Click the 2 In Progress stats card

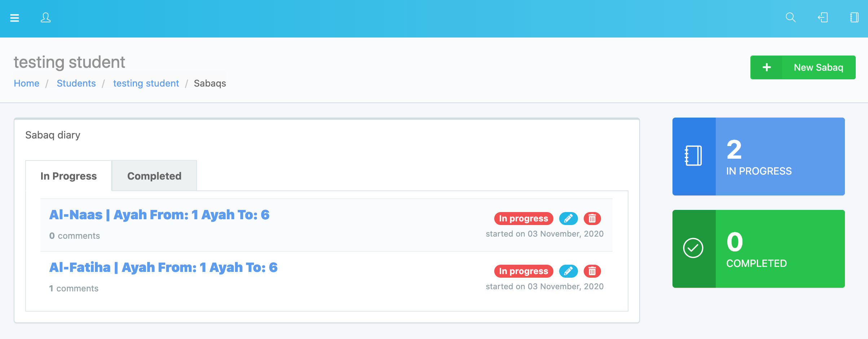point(758,157)
